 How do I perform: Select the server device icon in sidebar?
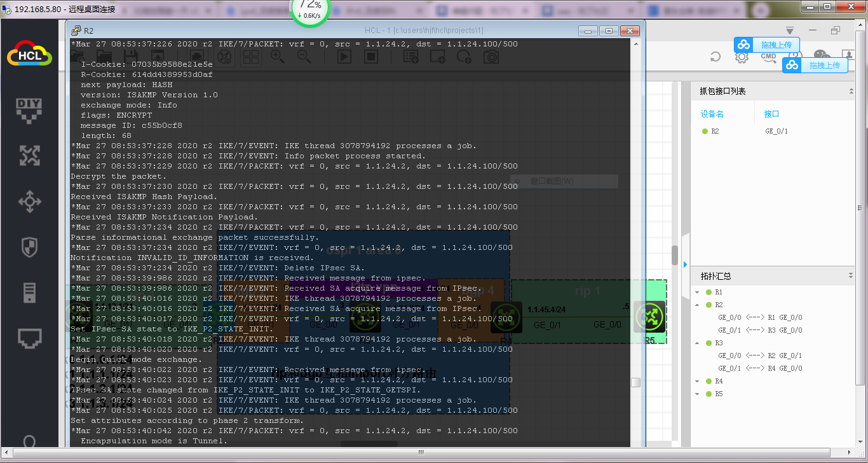click(x=29, y=293)
